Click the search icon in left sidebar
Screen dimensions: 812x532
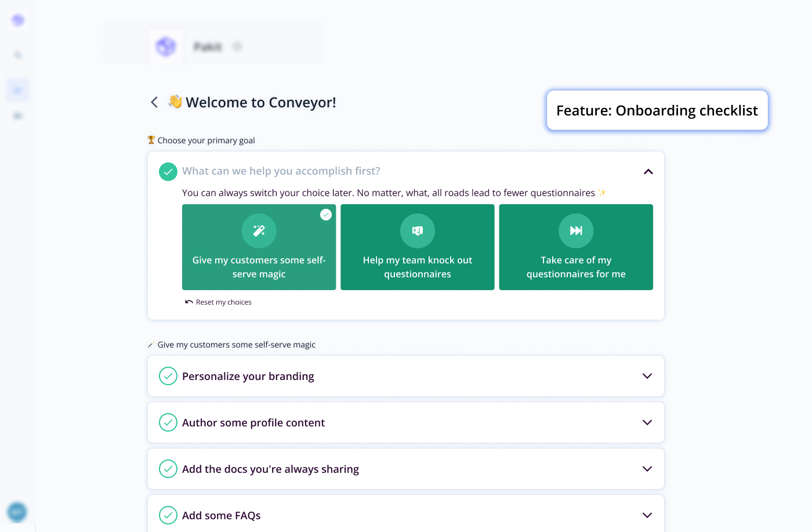click(18, 55)
